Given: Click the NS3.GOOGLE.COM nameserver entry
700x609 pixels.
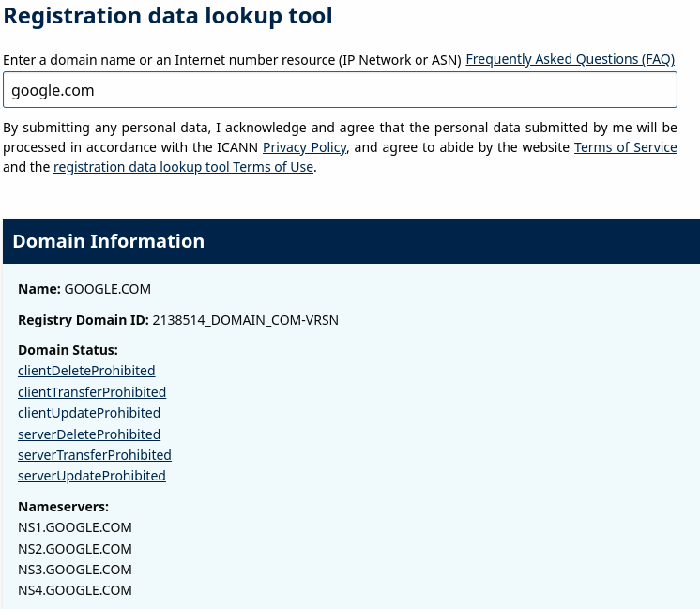Looking at the screenshot, I should [x=75, y=570].
